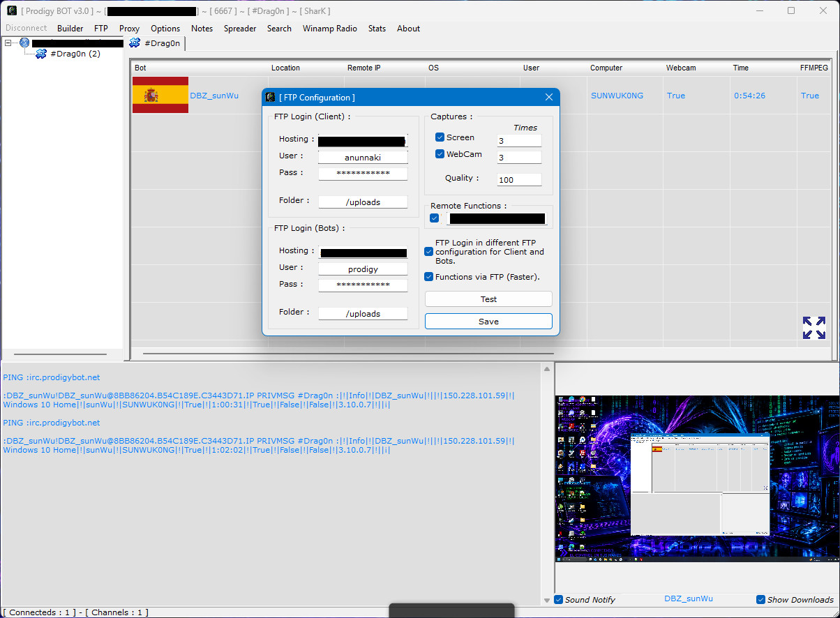Click the Test button

tap(488, 299)
